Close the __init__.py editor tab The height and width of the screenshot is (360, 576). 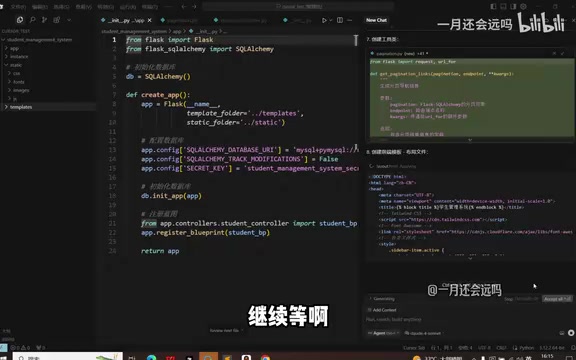click(150, 20)
